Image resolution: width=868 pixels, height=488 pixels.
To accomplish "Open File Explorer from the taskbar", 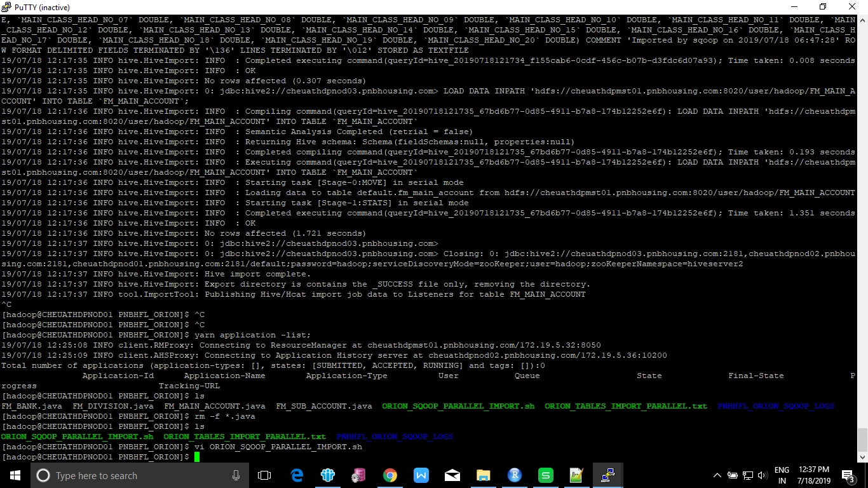I will [484, 475].
